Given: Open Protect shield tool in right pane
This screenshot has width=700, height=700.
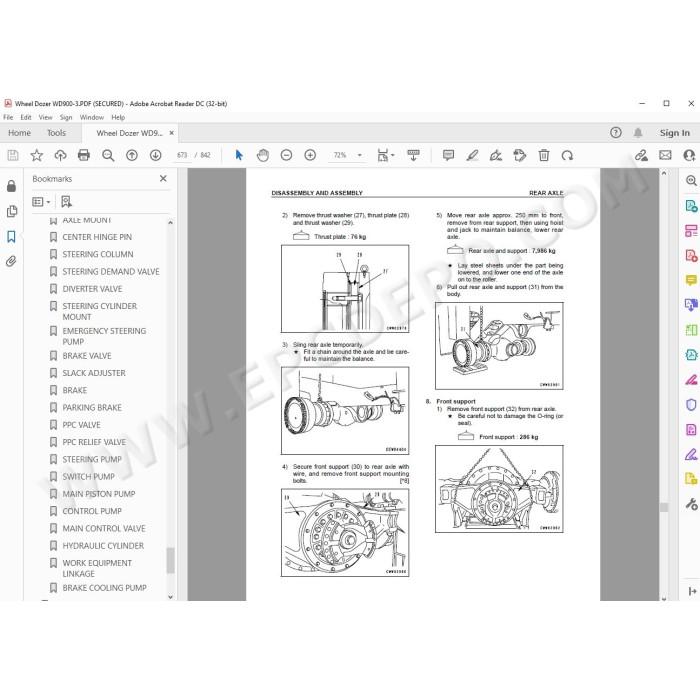Looking at the screenshot, I should 691,404.
